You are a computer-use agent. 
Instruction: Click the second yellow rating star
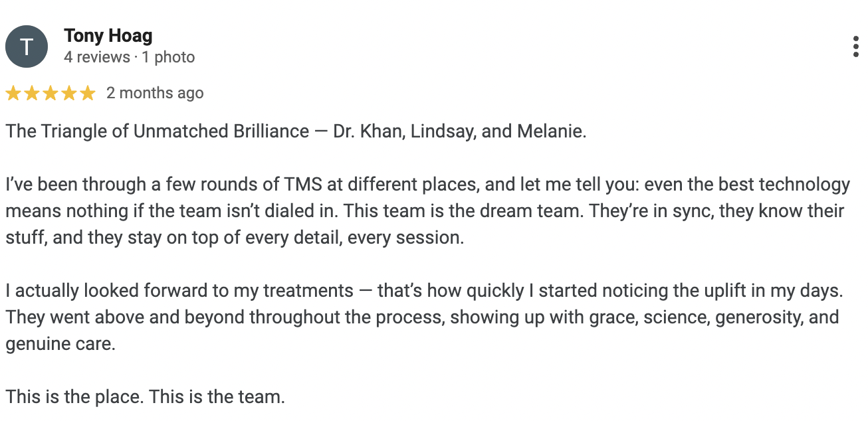[x=32, y=94]
